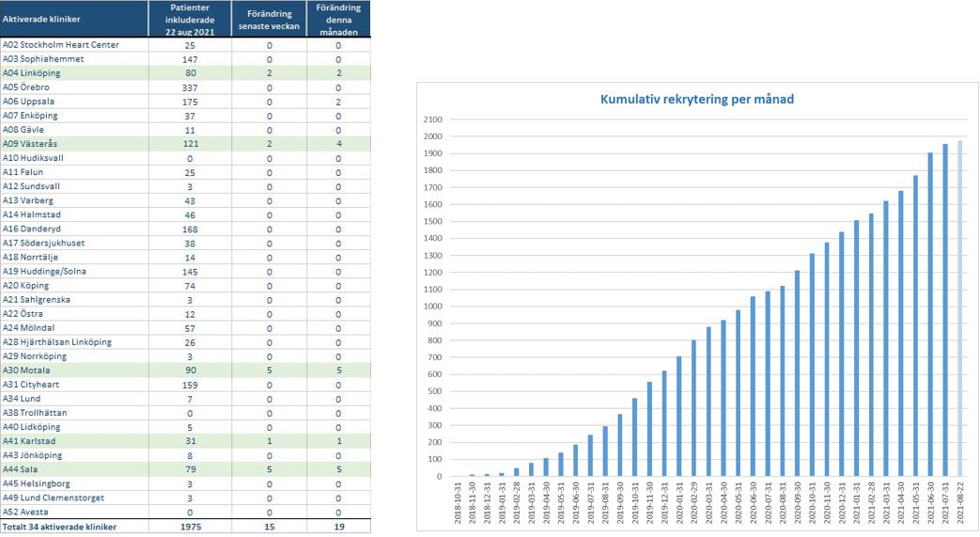Select the 2020-10-31 chart bar
This screenshot has width=980, height=537.
point(813,365)
